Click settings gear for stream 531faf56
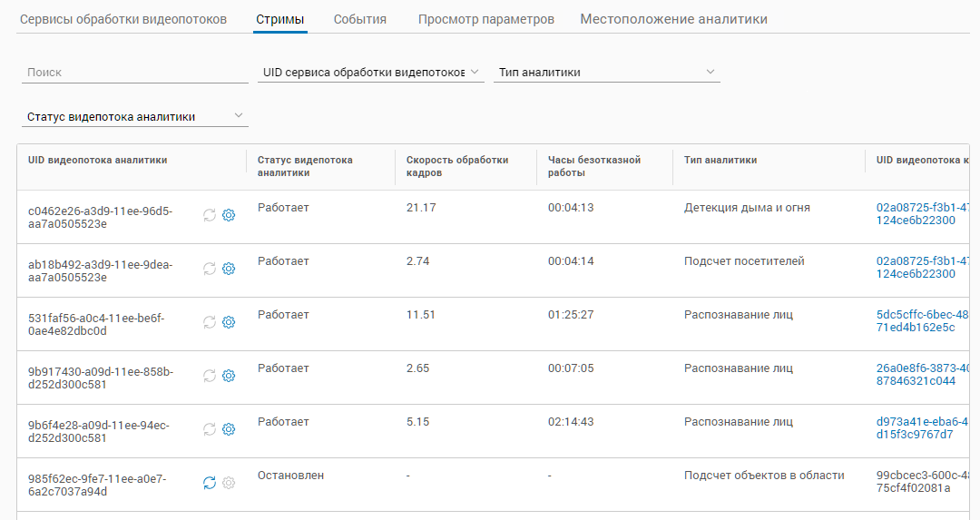Viewport: 980px width, 520px height. click(229, 322)
